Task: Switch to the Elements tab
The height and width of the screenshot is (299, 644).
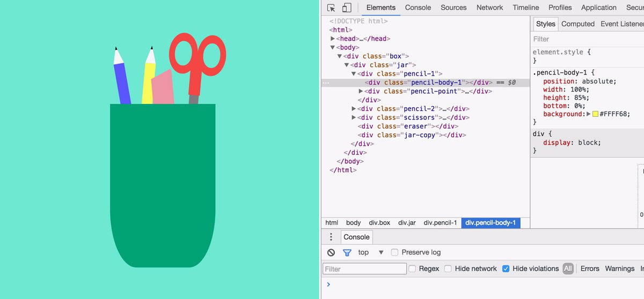Action: click(x=381, y=8)
